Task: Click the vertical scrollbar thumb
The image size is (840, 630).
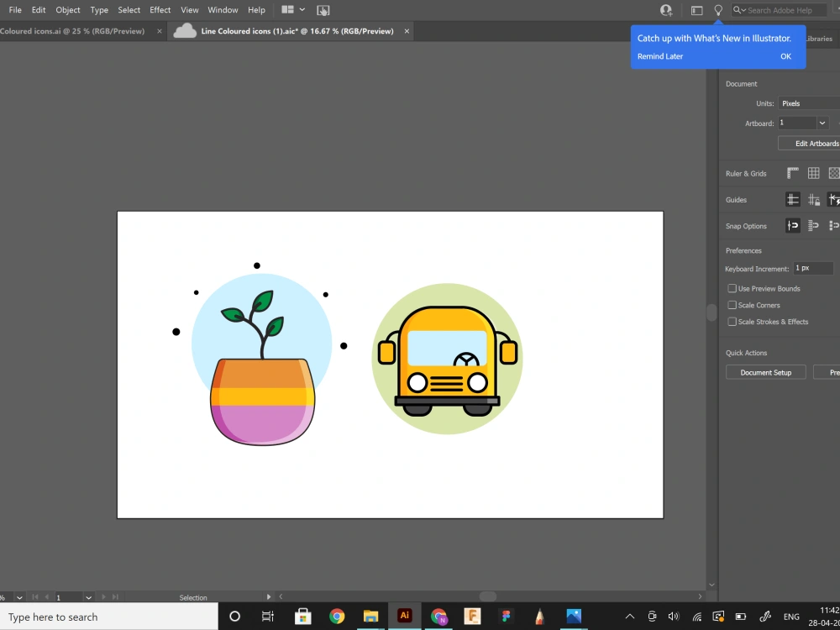Action: point(711,312)
